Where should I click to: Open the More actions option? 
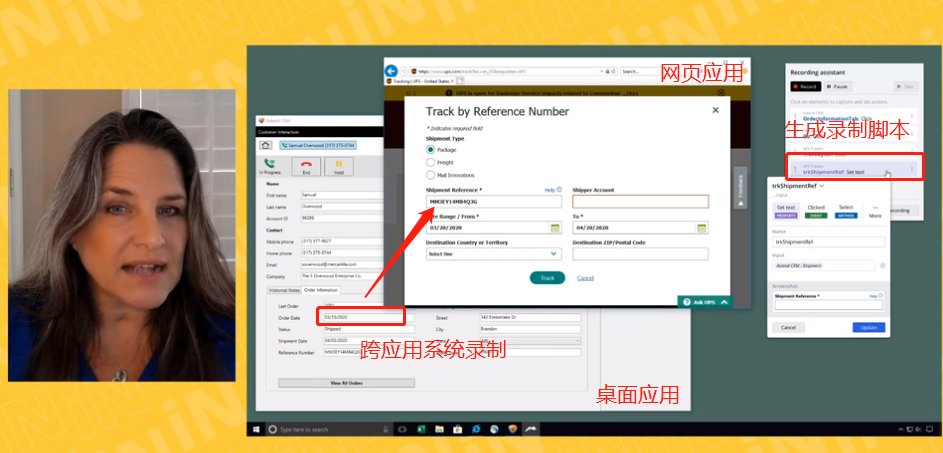[x=875, y=211]
